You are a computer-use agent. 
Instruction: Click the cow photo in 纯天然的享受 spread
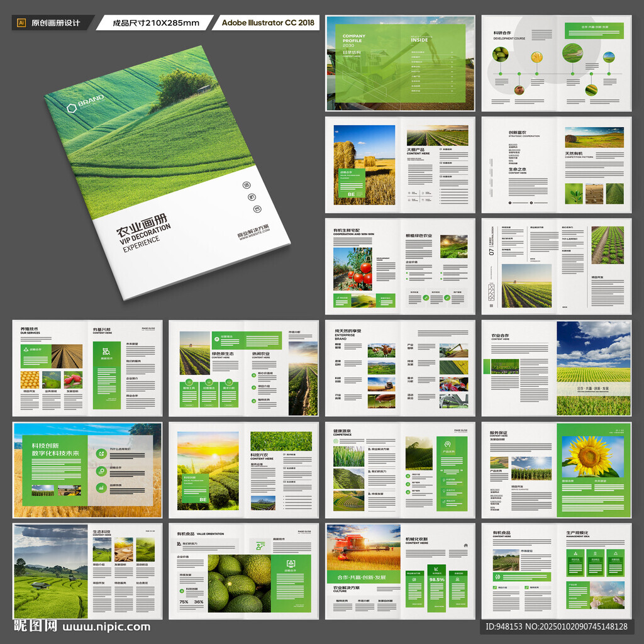382,350
